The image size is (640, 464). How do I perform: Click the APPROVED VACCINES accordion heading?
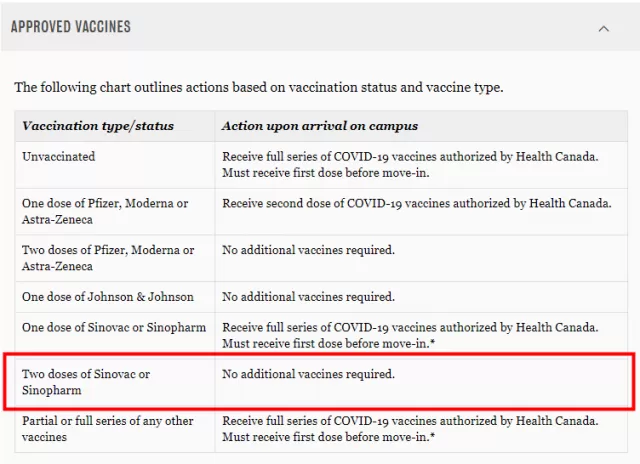[x=71, y=27]
